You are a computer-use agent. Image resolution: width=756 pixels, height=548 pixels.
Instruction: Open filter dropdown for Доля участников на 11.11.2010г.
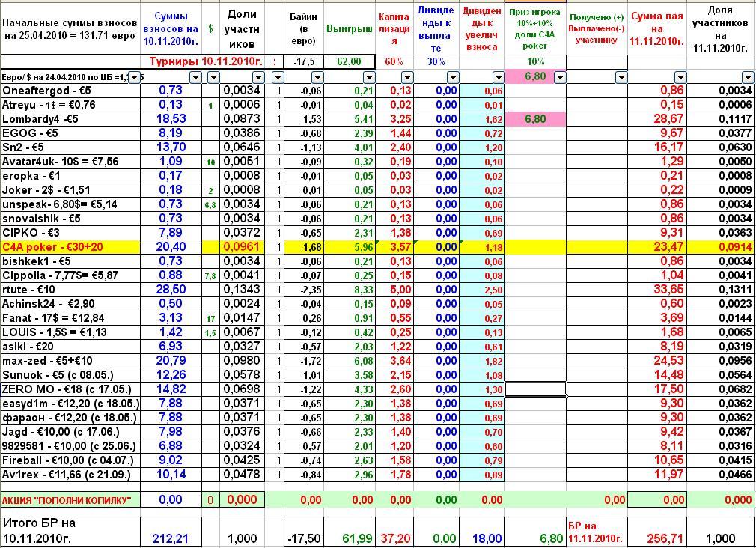click(748, 77)
